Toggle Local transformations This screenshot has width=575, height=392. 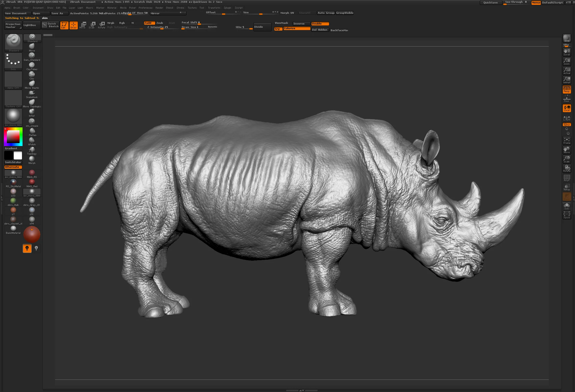[x=567, y=108]
